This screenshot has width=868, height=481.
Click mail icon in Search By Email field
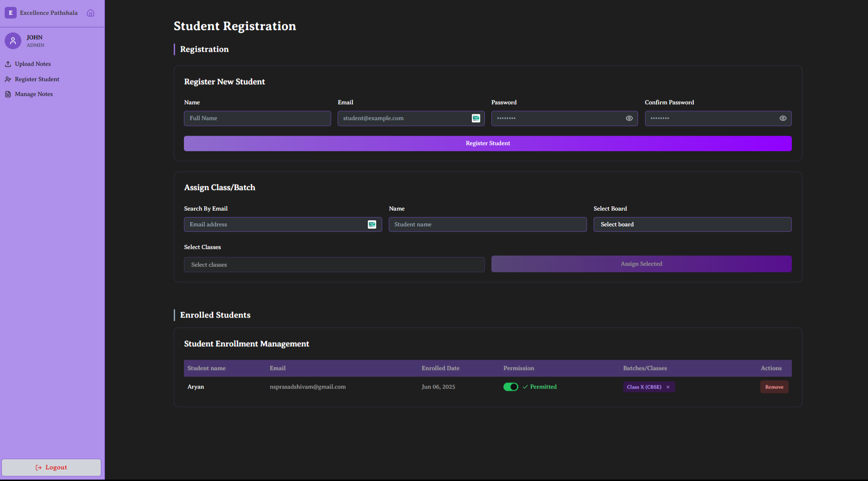tap(372, 224)
